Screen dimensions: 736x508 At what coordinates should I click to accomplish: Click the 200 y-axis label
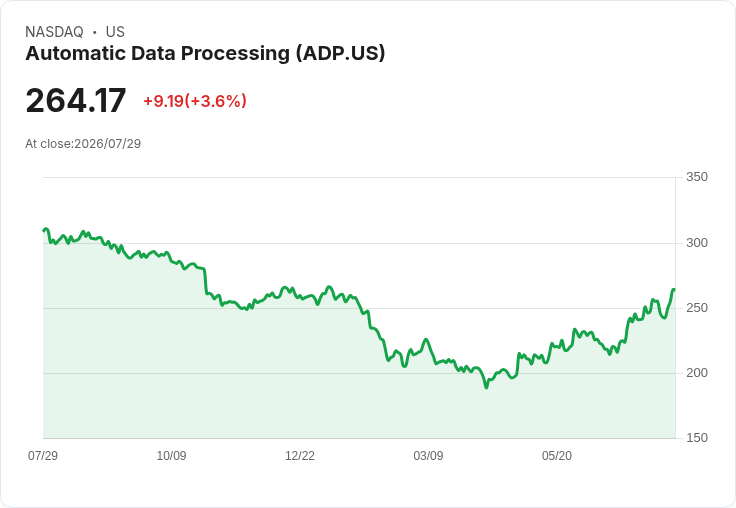(x=697, y=373)
